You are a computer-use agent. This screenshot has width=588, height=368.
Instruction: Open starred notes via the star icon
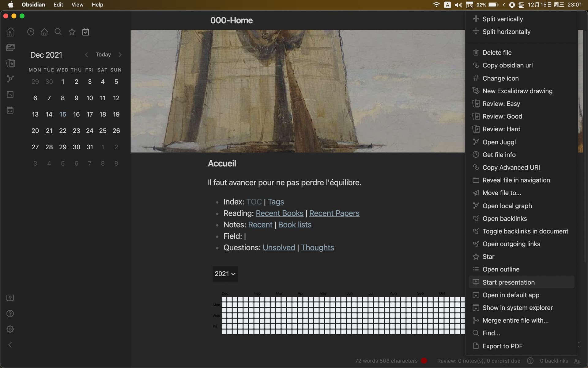coord(72,32)
